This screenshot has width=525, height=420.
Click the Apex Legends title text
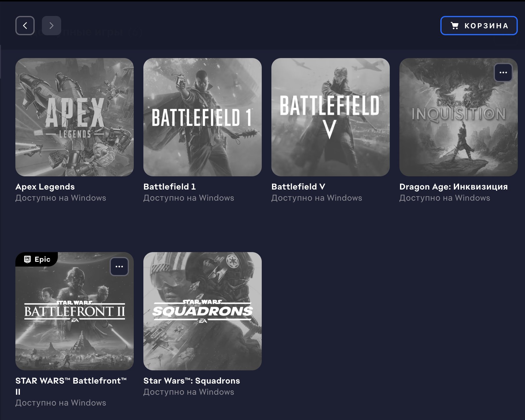tap(45, 187)
